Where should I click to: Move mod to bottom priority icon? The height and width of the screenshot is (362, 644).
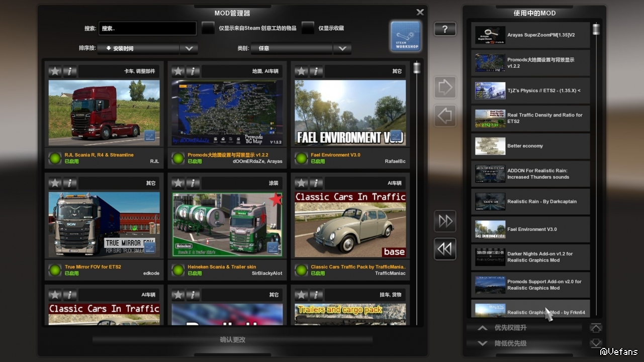(596, 343)
